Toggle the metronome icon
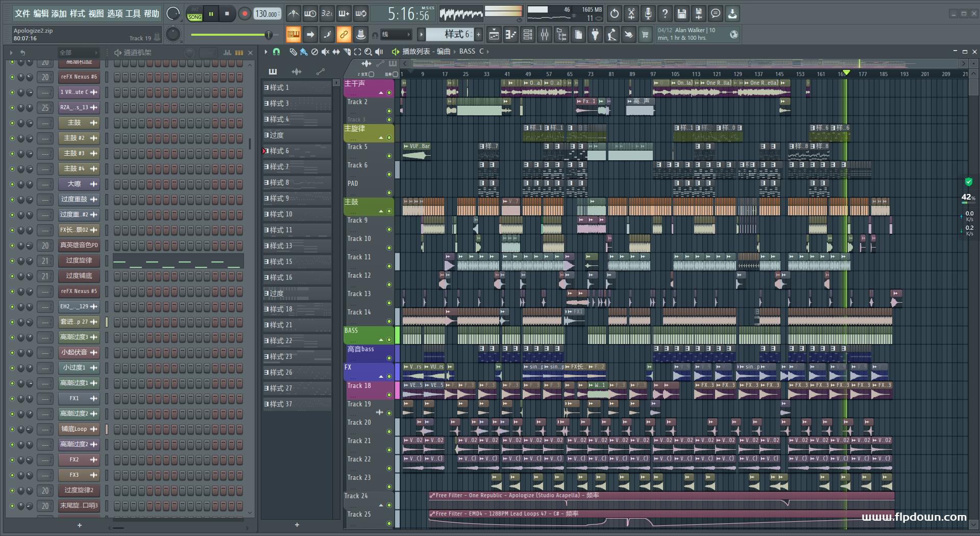Image resolution: width=980 pixels, height=536 pixels. pyautogui.click(x=293, y=14)
